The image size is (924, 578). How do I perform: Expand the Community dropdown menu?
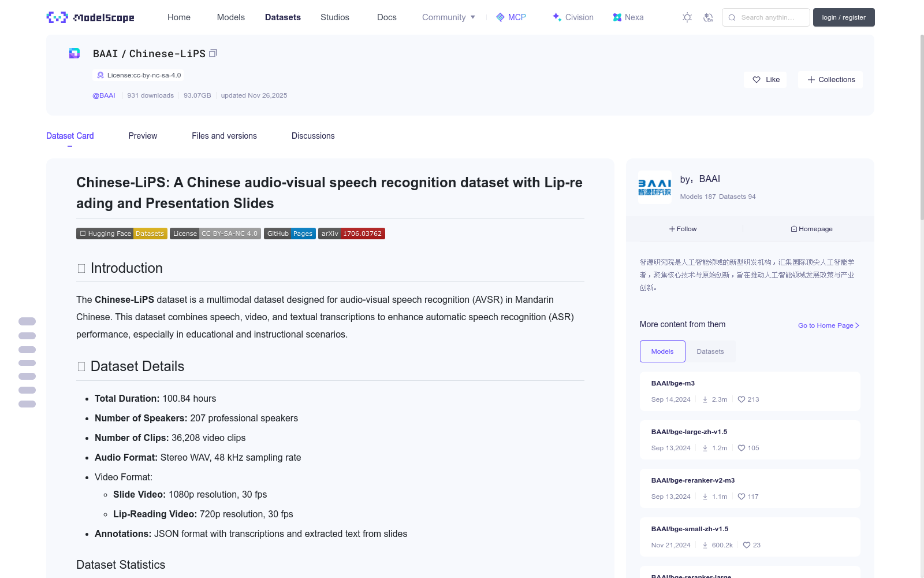pyautogui.click(x=449, y=17)
